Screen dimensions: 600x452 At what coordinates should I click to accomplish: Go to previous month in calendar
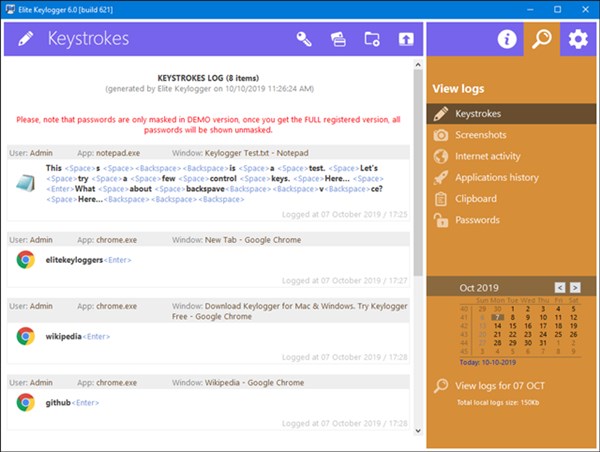click(x=560, y=287)
